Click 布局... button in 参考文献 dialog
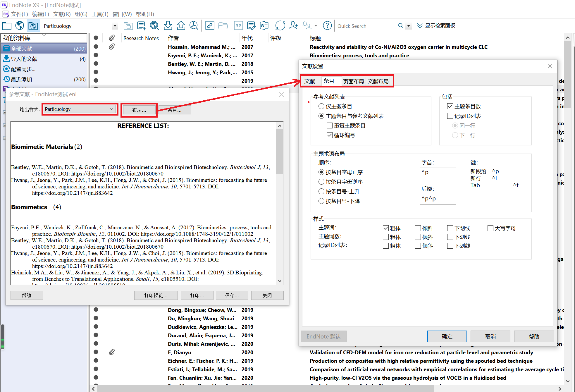Screen dimensions: 575x392 pos(139,110)
